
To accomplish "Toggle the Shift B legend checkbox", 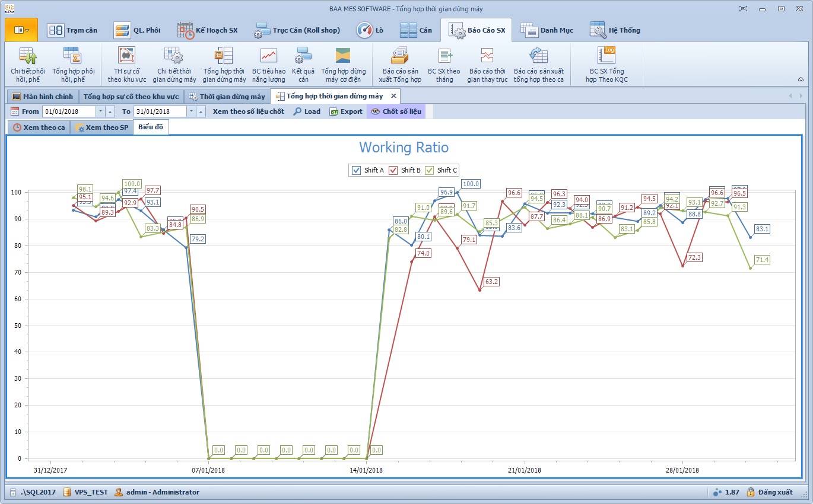I will [393, 170].
